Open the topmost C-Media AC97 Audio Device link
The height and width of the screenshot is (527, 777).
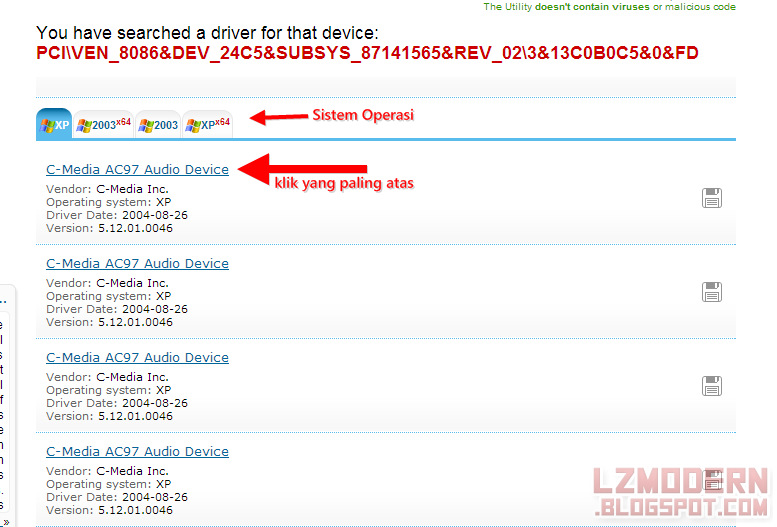pos(137,170)
